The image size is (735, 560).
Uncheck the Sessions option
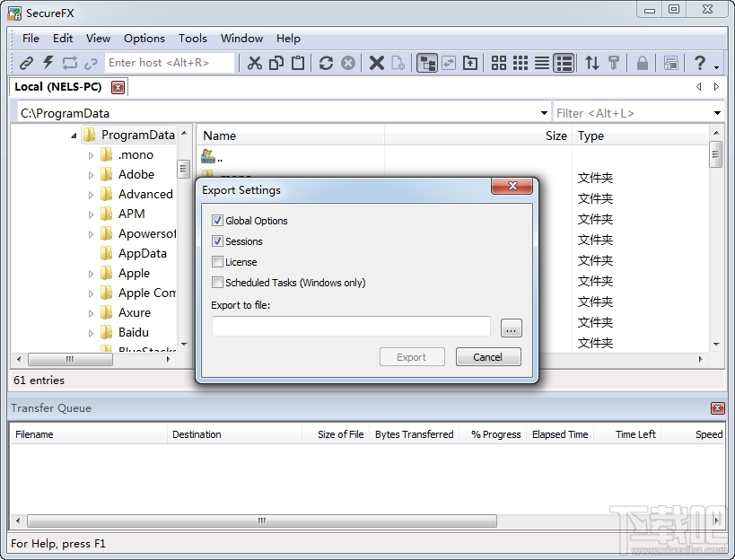[x=217, y=241]
